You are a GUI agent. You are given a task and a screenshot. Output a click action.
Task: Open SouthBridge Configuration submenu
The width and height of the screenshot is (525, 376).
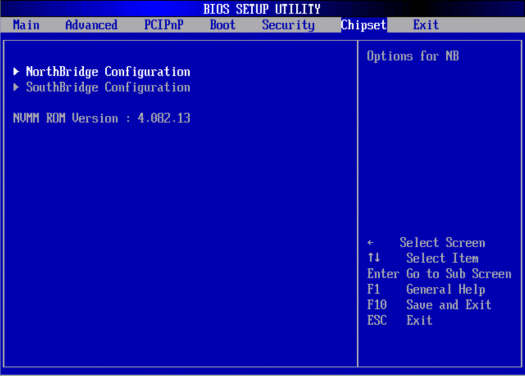[x=108, y=87]
